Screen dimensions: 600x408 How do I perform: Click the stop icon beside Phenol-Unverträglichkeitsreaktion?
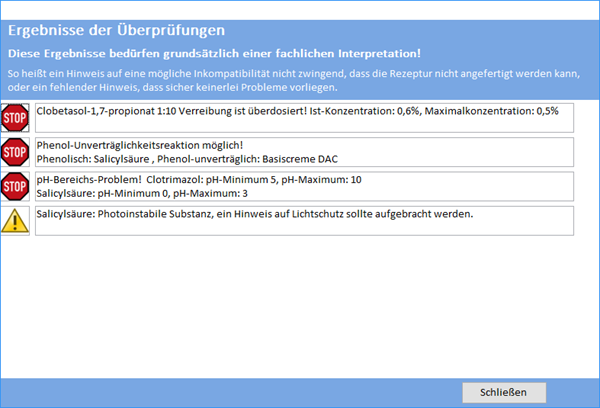pos(15,152)
